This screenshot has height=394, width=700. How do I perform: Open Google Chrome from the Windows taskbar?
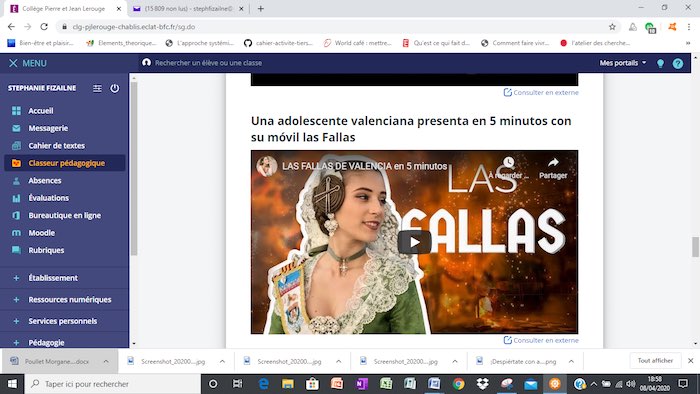458,384
